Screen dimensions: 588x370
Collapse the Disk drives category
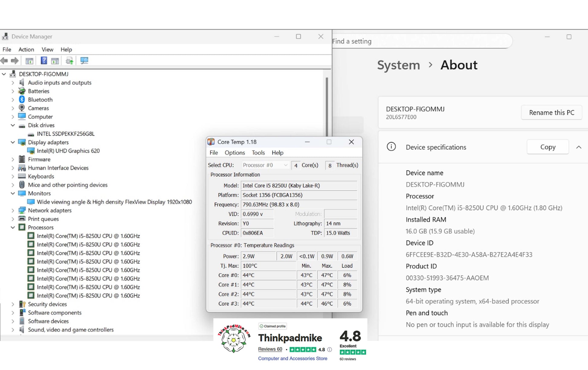[13, 125]
